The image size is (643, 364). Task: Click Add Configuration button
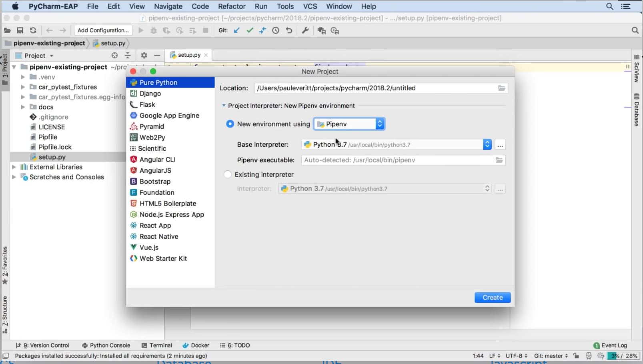[x=103, y=30]
